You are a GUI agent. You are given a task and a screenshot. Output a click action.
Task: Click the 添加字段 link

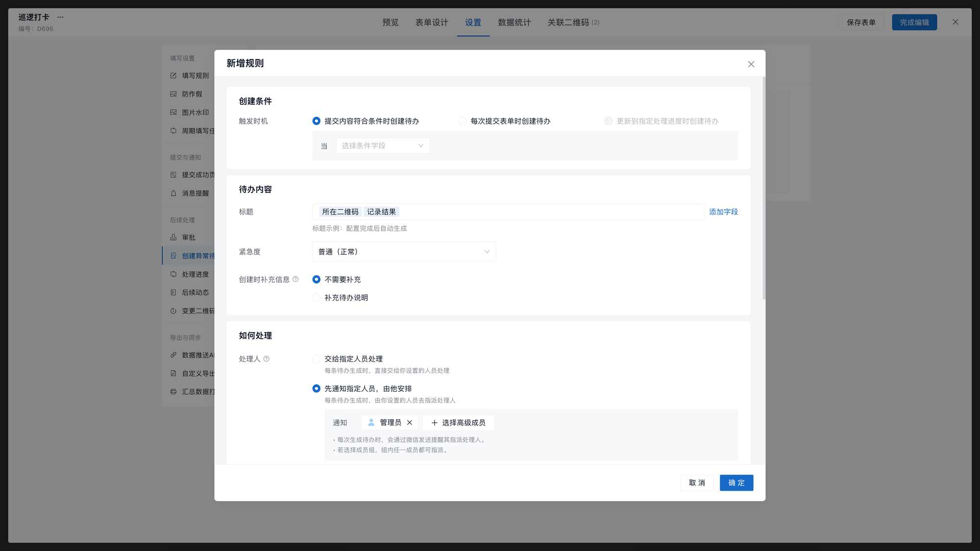[723, 212]
